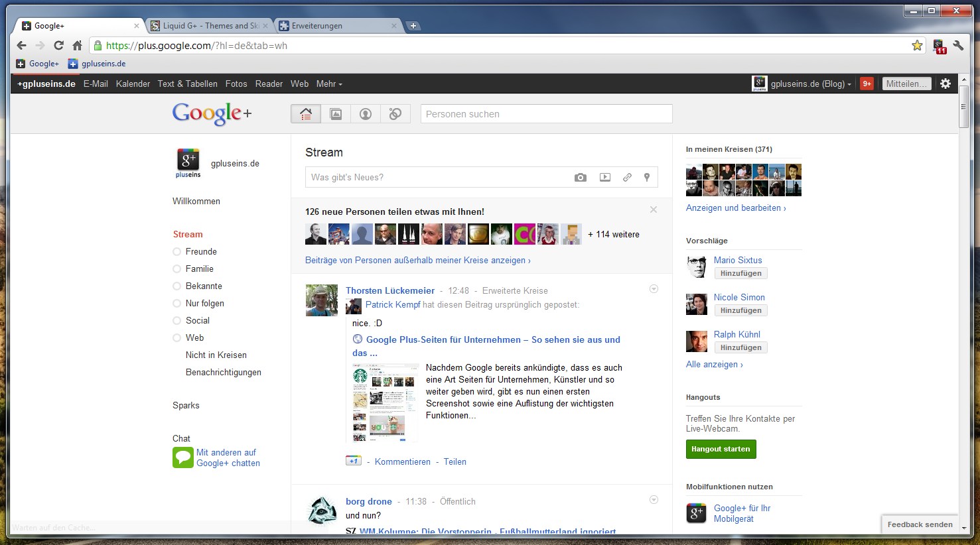Open the Alle anzeigen suggestions link
Viewport: 980px width, 545px height.
(x=715, y=364)
